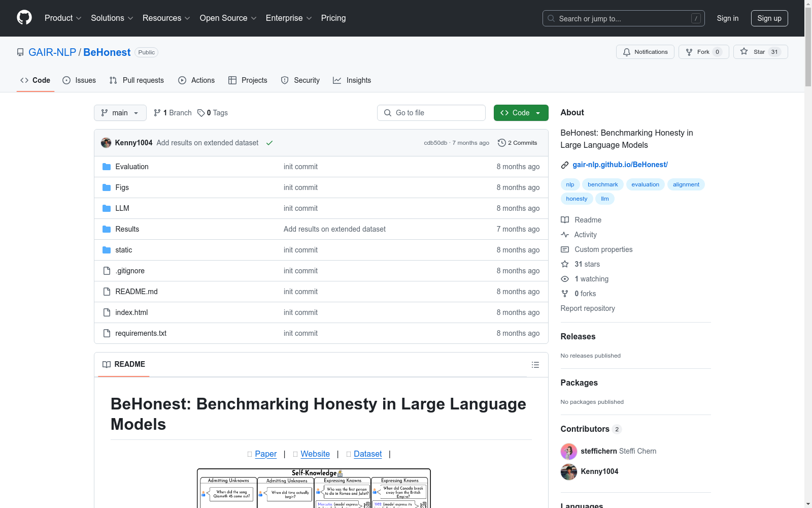Click the commit history clock icon
The image size is (812, 508).
(x=502, y=143)
